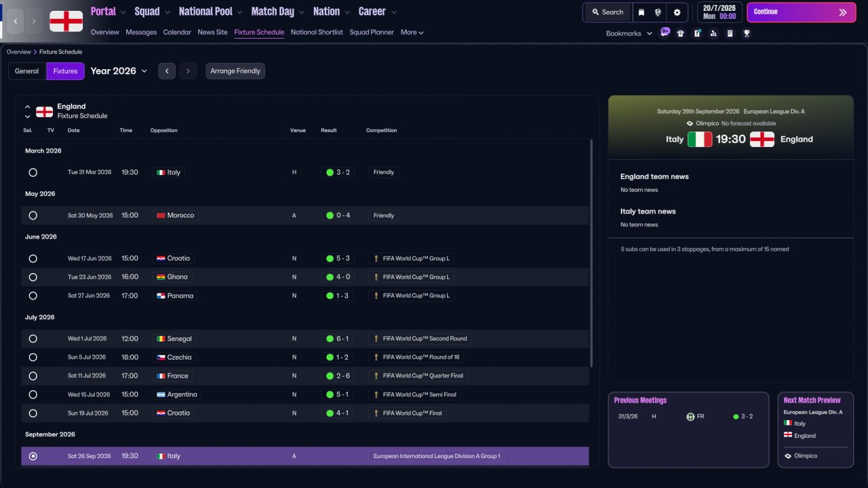The height and width of the screenshot is (488, 868).
Task: Open the settings gear icon
Action: point(677,12)
